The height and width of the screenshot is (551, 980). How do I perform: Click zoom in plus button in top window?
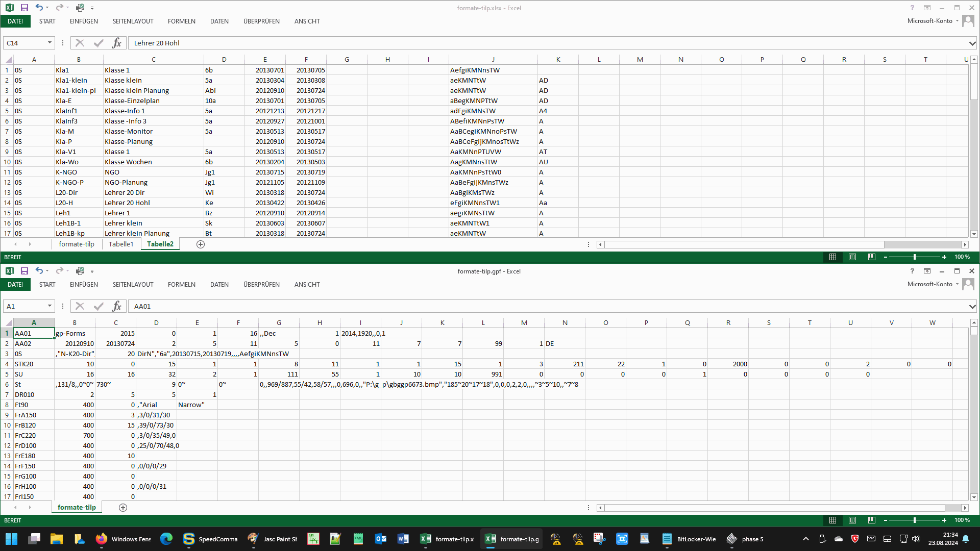[x=944, y=257]
